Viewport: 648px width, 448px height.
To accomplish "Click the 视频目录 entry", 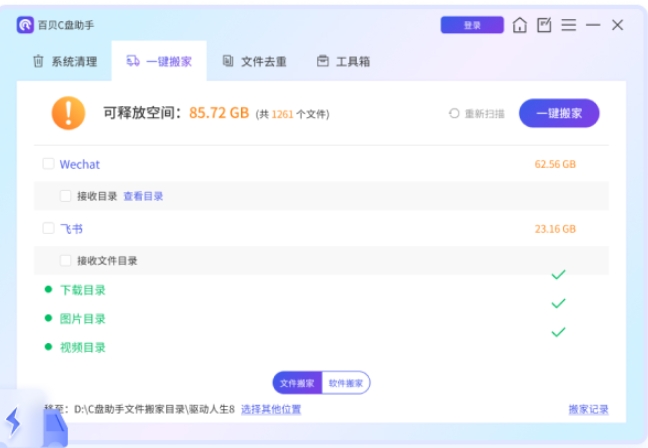I will (83, 347).
